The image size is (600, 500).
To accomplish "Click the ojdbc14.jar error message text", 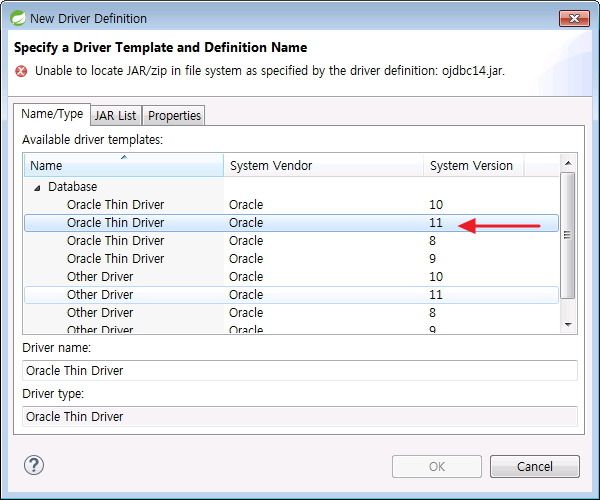I will click(270, 71).
